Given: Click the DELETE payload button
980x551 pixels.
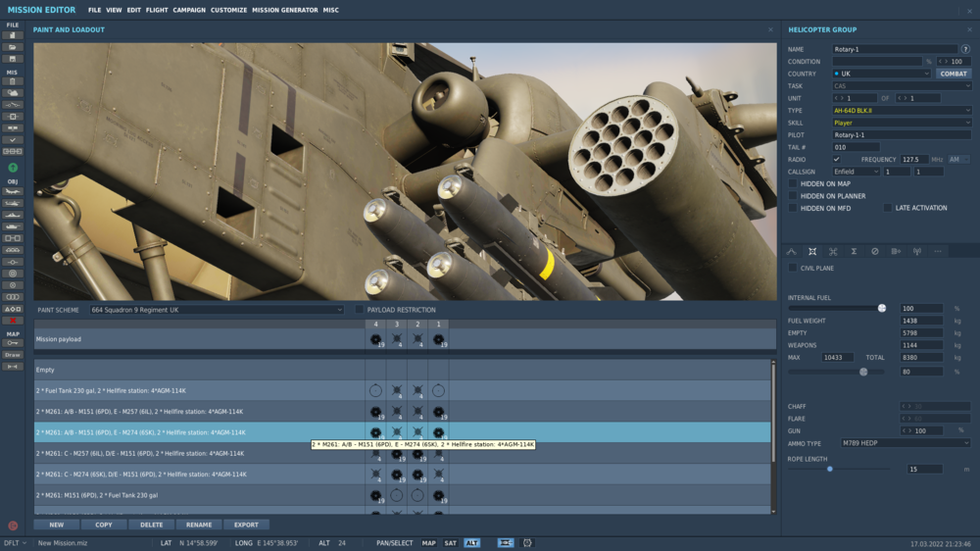Looking at the screenshot, I should pos(151,525).
